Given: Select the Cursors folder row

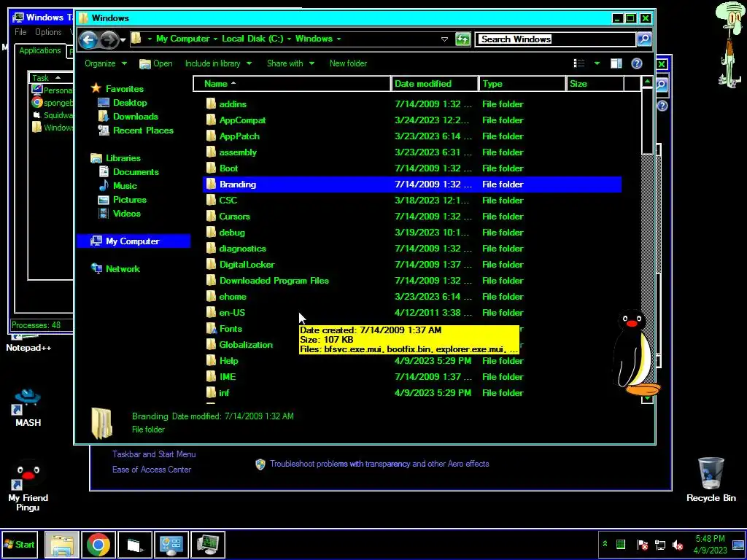Looking at the screenshot, I should tap(412, 216).
